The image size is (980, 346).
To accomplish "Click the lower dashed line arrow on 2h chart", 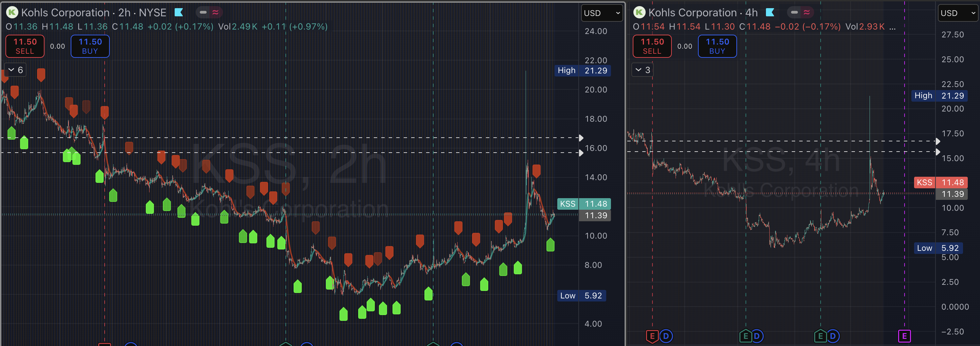I will tap(581, 153).
